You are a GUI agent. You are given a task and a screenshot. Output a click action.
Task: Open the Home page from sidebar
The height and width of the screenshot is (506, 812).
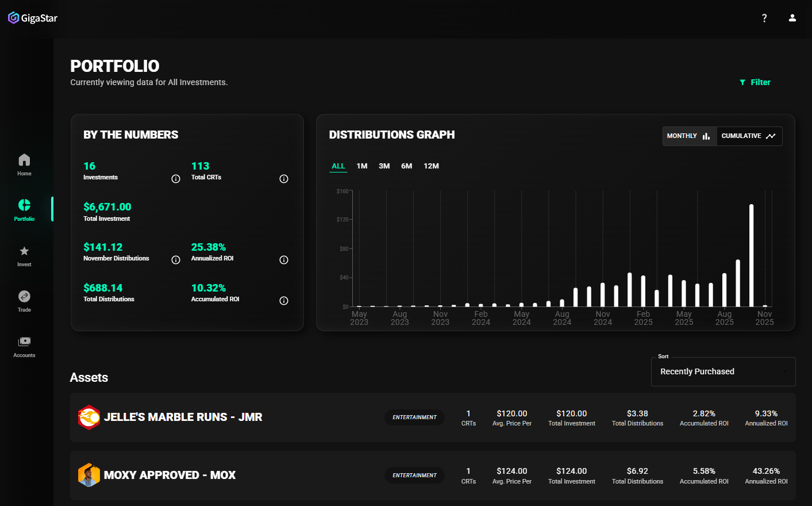coord(24,163)
